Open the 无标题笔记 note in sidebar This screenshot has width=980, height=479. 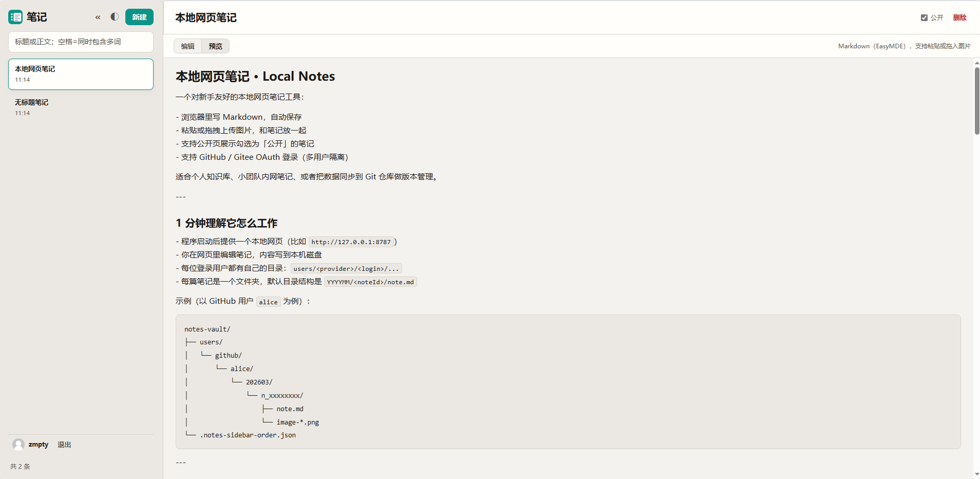(x=81, y=107)
